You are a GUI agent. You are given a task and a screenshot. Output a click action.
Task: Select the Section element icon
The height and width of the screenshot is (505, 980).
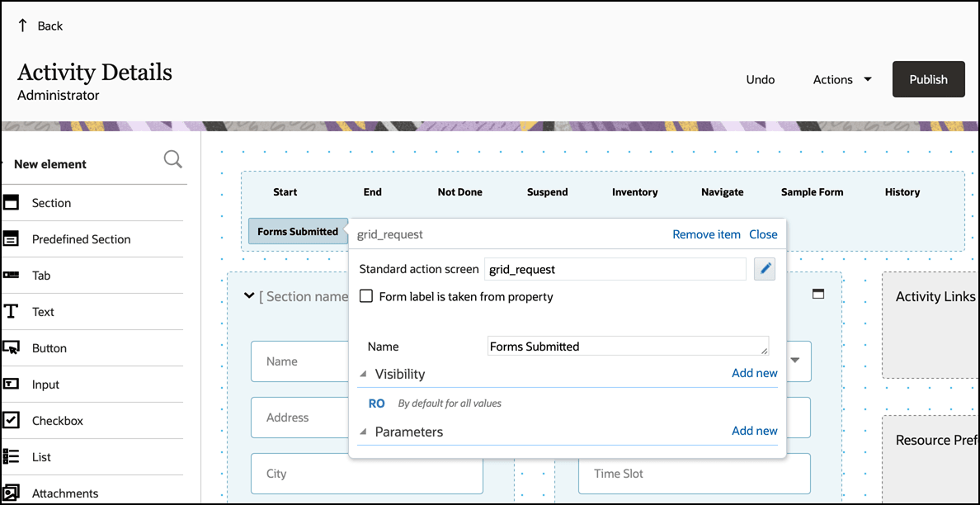10,202
